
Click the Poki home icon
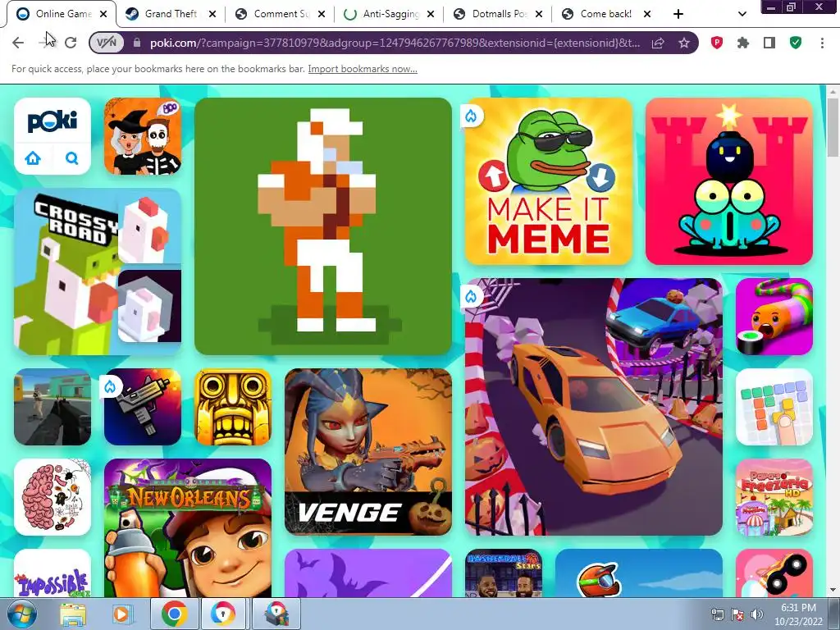33,158
